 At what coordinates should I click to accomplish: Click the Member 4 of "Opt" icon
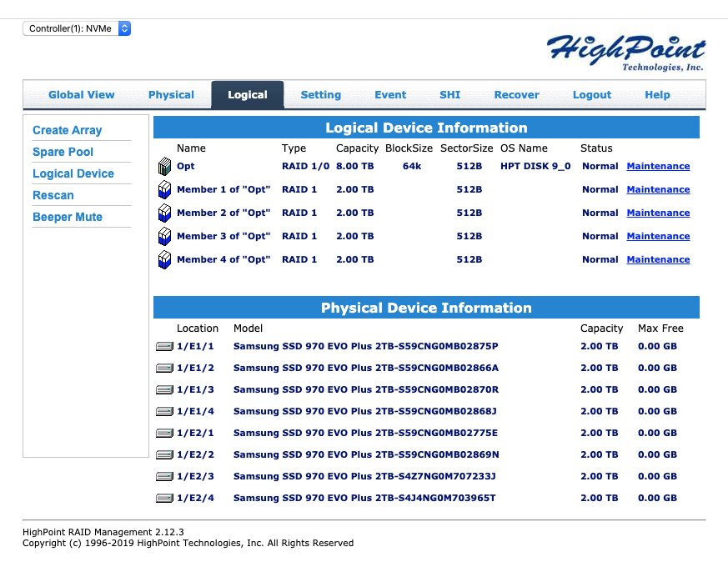pyautogui.click(x=164, y=259)
